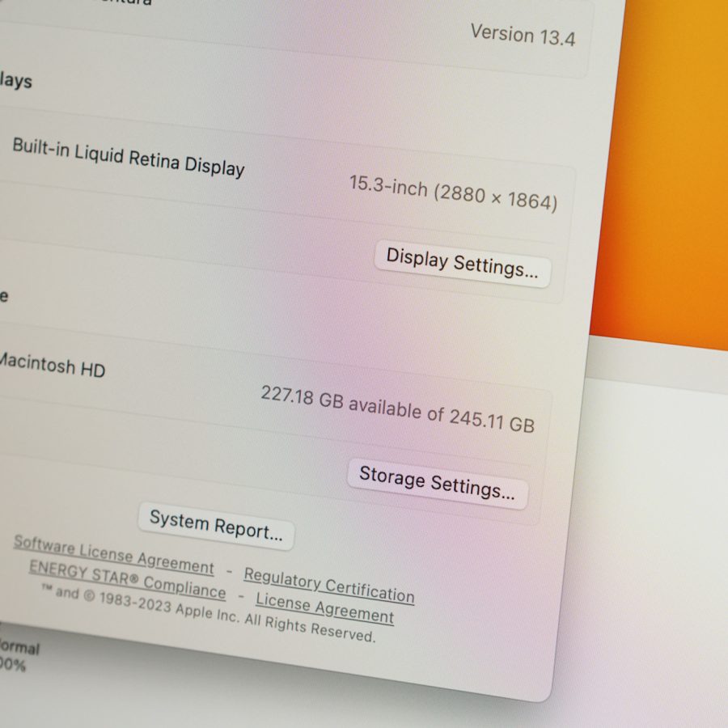The width and height of the screenshot is (728, 728).
Task: Open ENERGY STAR Compliance link
Action: (127, 579)
